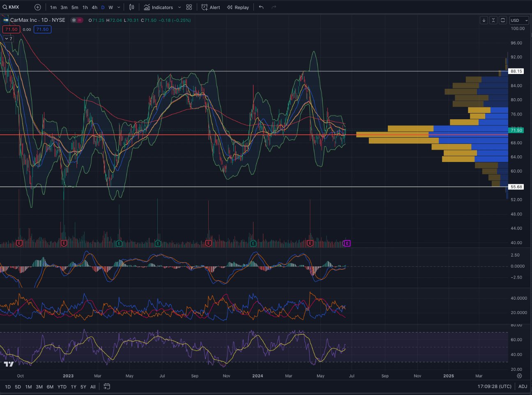
Task: Expand the time interval dropdown chevron
Action: [x=119, y=7]
